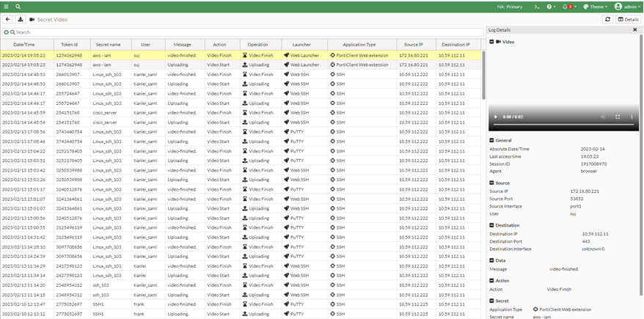This screenshot has height=319, width=644.
Task: Click hourglass Video Finish icon at 14:48:53
Action: (245, 74)
